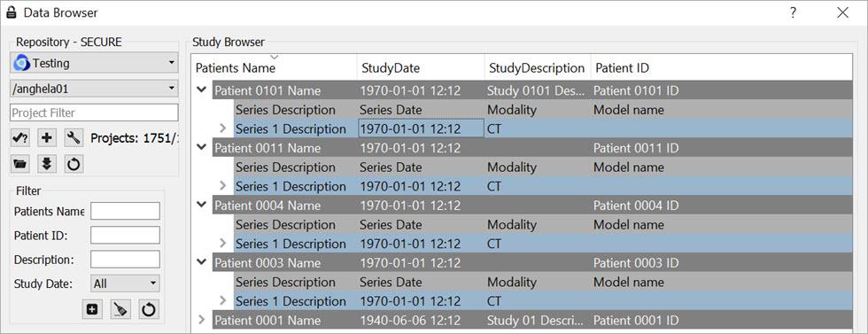This screenshot has height=334, width=868.
Task: Expand the Patient 0001 Name row
Action: coord(202,320)
